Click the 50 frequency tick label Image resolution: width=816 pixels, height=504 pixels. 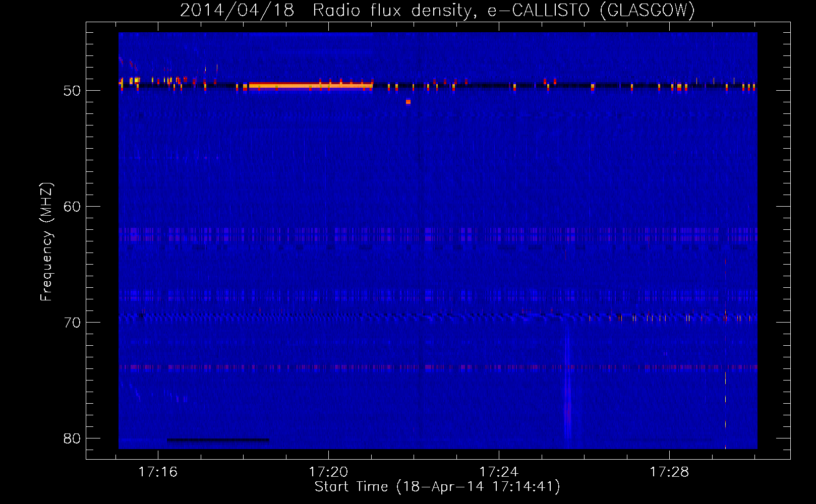coord(72,91)
